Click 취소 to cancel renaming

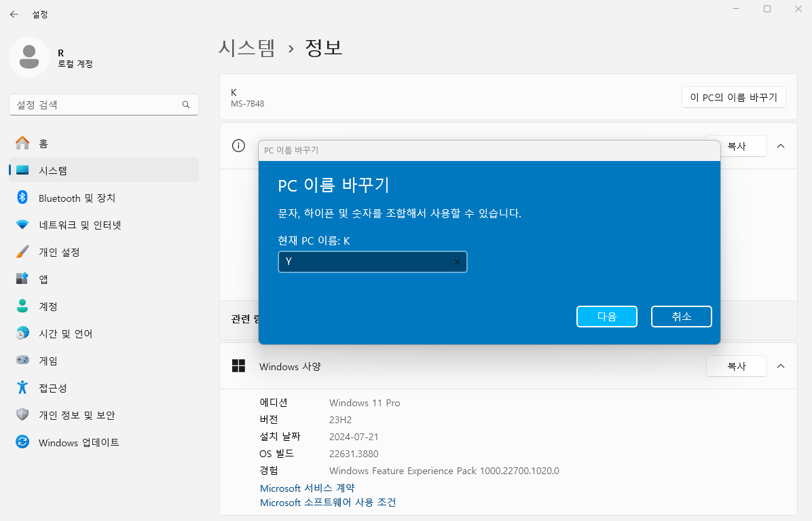(x=681, y=317)
